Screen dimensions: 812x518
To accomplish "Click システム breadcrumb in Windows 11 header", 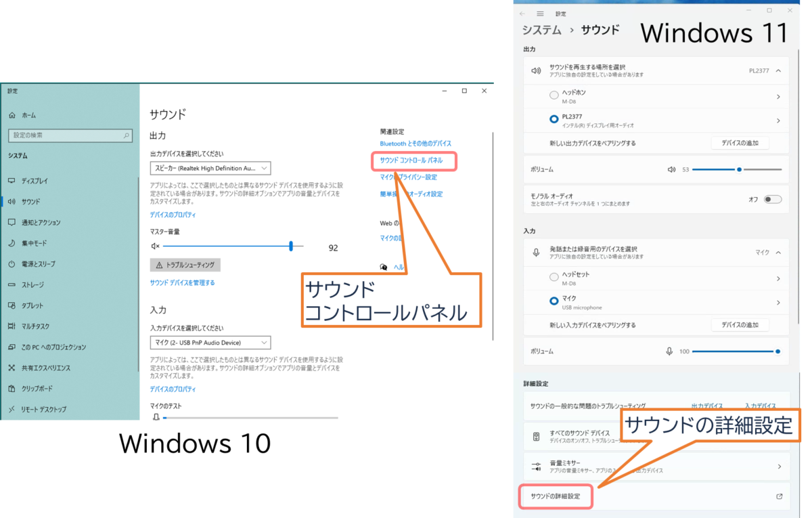I will [x=542, y=30].
